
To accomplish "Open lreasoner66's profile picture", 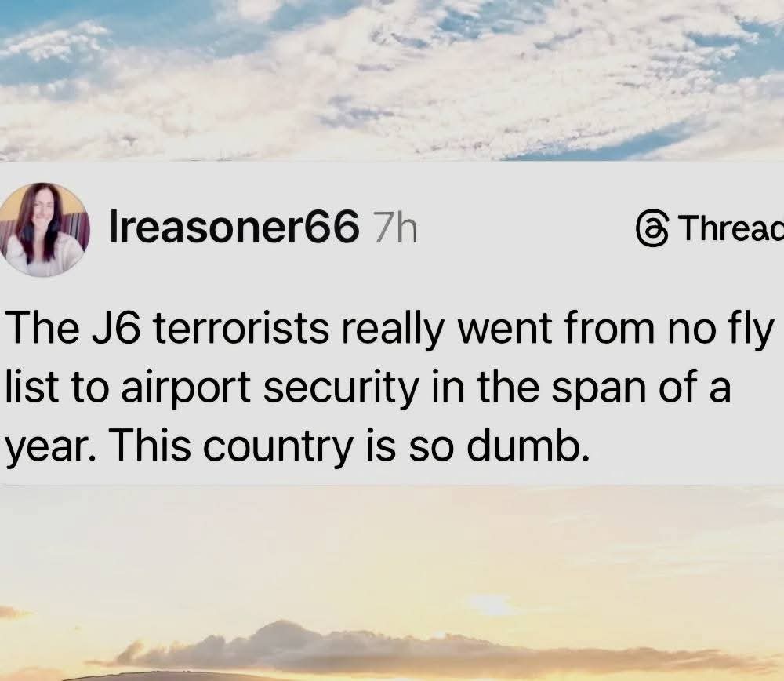I will click(44, 229).
